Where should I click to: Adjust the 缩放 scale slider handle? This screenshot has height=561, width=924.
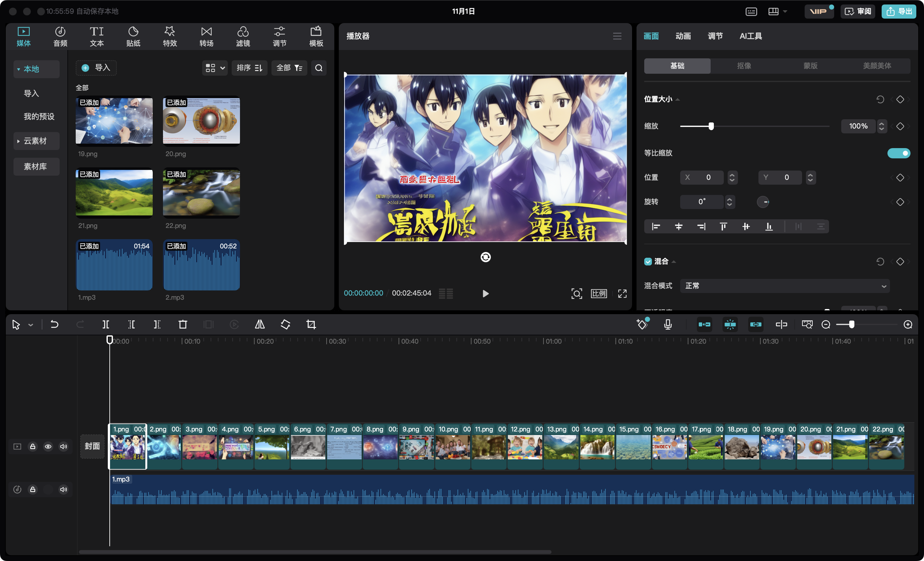click(711, 126)
